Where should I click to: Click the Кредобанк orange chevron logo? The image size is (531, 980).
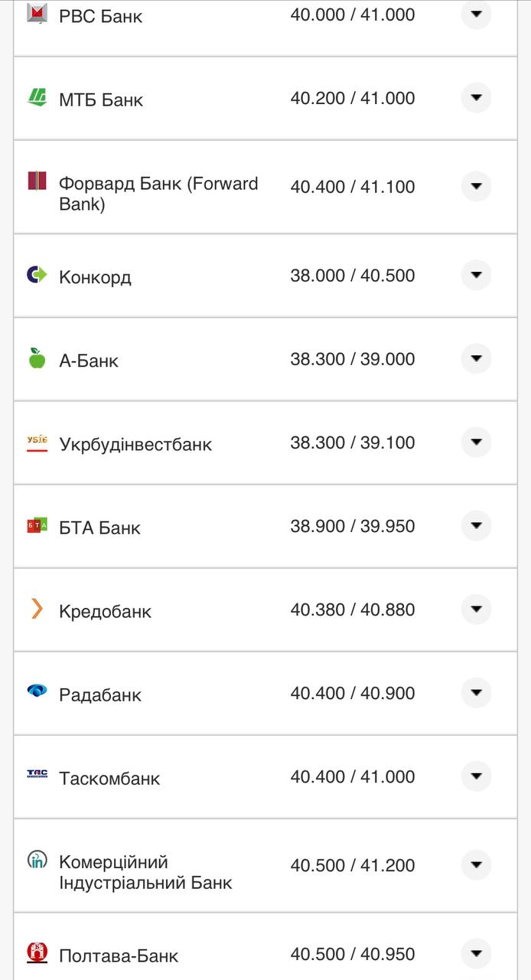(37, 609)
